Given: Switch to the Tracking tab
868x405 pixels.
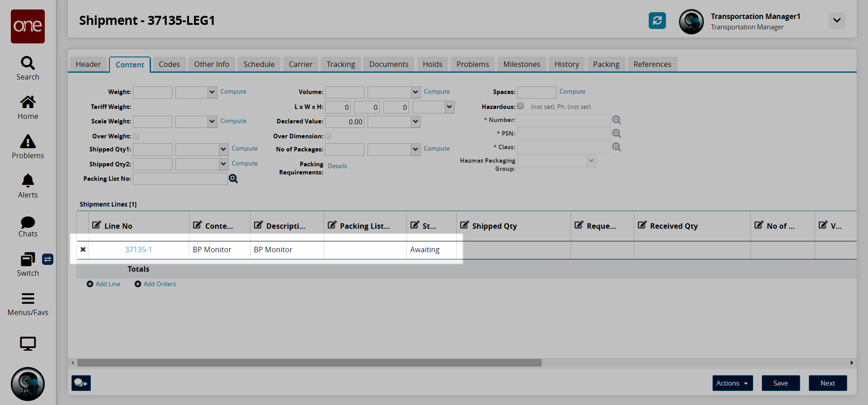Looking at the screenshot, I should click(340, 64).
